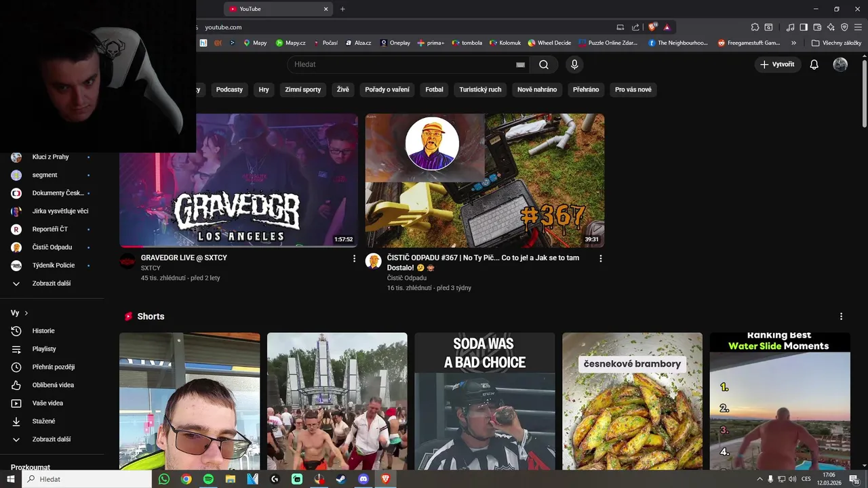Open on-screen keyboard in search box
Viewport: 868px width, 488px height.
520,64
